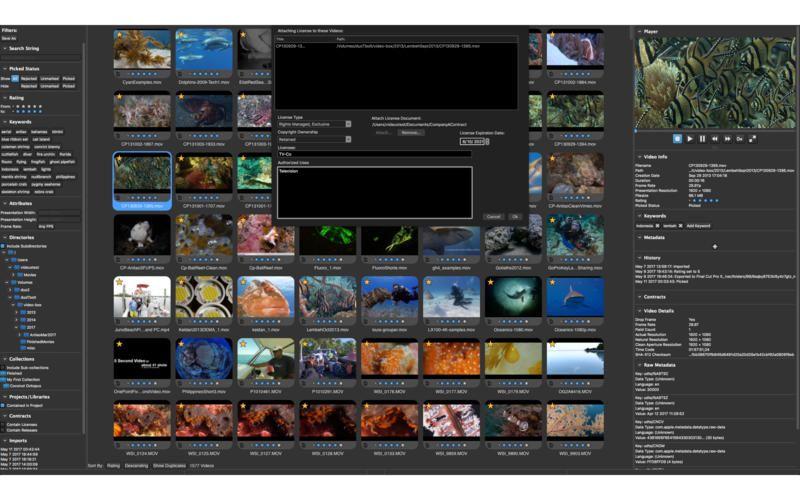
Task: Fast forward the video in Player
Action: click(727, 139)
